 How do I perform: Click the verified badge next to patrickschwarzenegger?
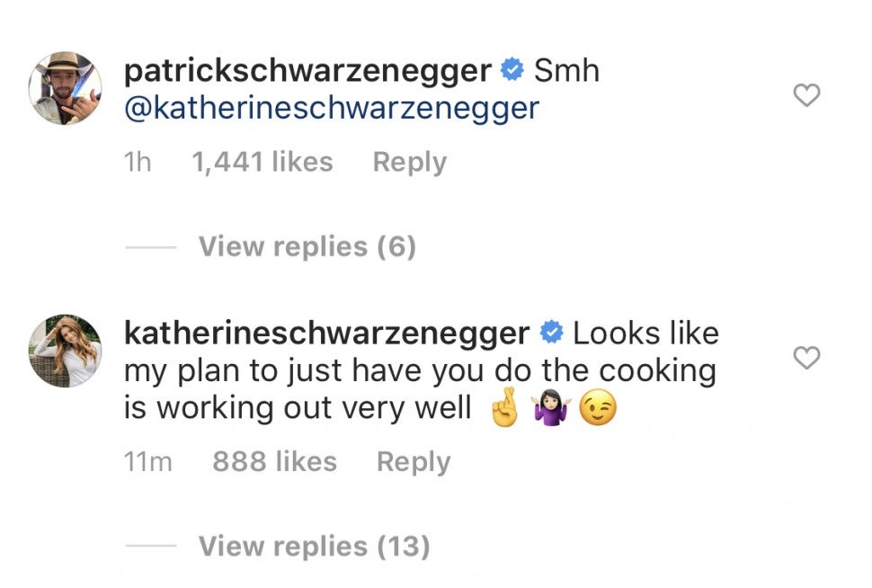coord(512,70)
